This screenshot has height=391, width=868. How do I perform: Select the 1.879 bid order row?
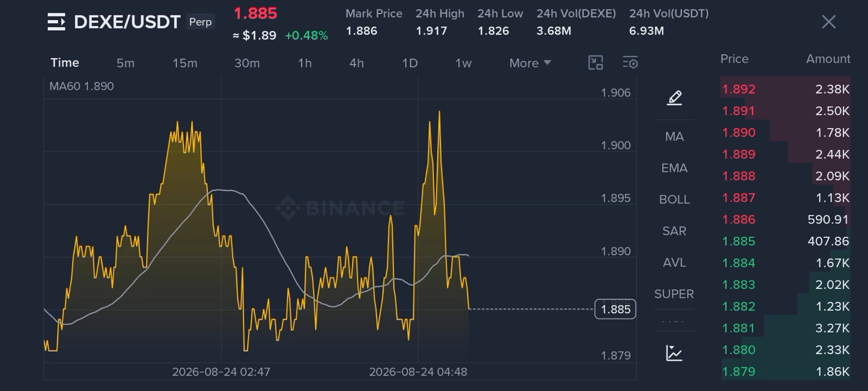(786, 372)
